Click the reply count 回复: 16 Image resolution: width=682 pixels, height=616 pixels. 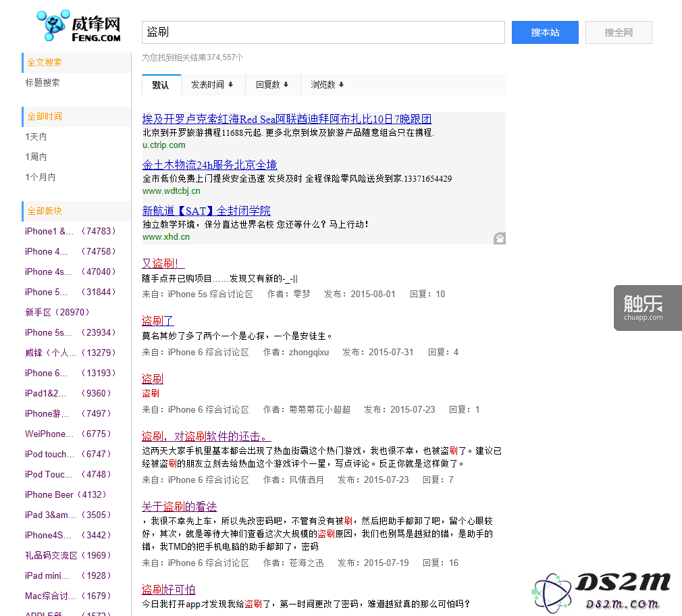(x=441, y=563)
